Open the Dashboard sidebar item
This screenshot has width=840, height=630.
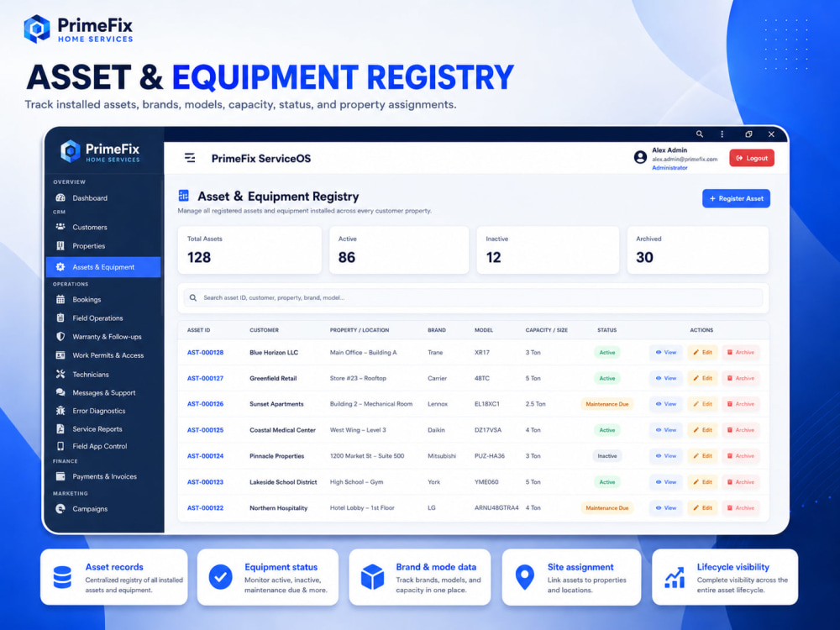pos(90,197)
